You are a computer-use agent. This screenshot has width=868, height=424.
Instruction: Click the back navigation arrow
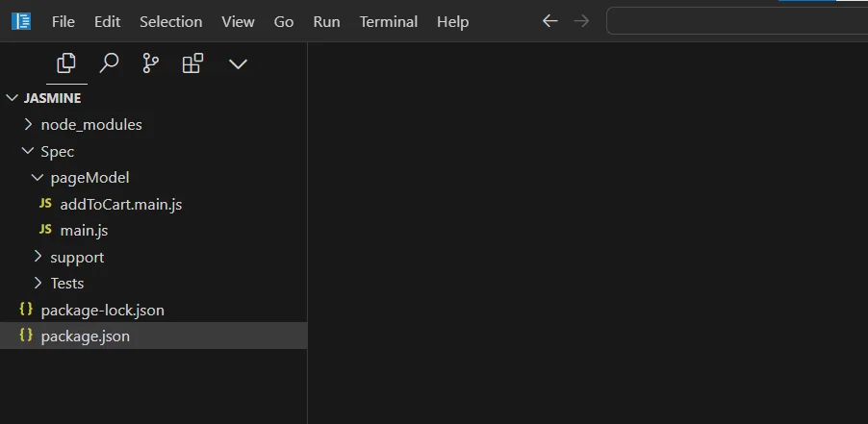point(550,21)
